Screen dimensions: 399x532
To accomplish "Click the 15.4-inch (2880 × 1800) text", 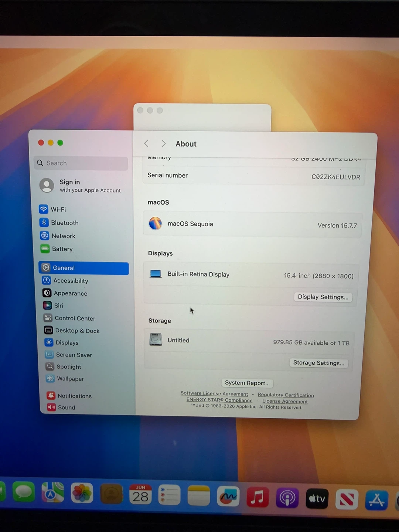I will tap(318, 276).
